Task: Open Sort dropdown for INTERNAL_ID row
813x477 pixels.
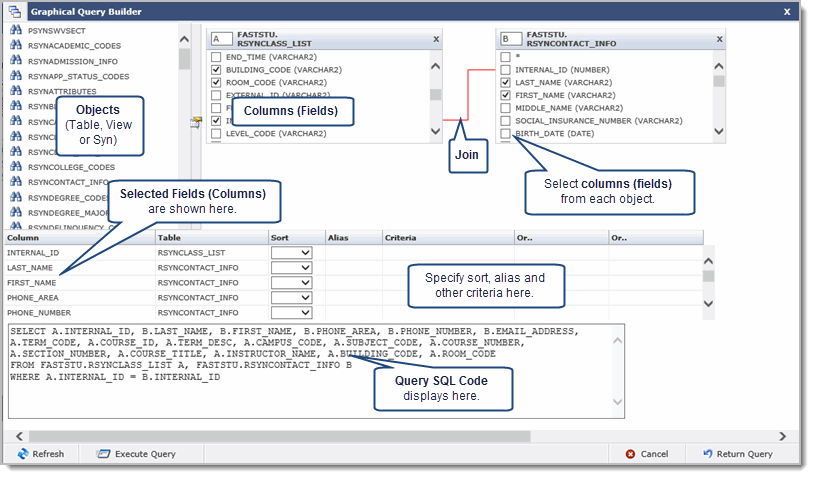Action: tap(291, 252)
